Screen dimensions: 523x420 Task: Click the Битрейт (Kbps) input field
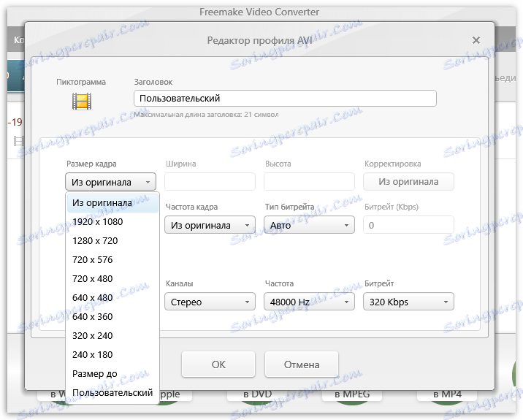(x=408, y=225)
